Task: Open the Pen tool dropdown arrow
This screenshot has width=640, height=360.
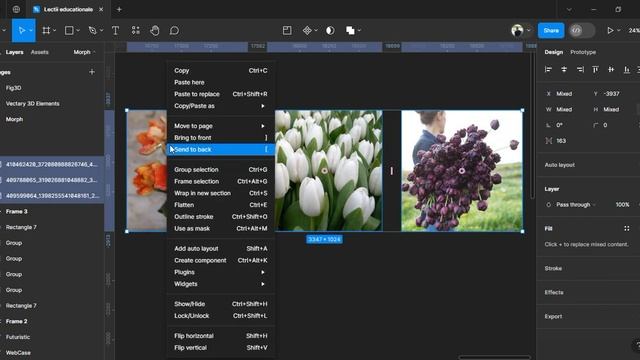Action: [x=101, y=31]
